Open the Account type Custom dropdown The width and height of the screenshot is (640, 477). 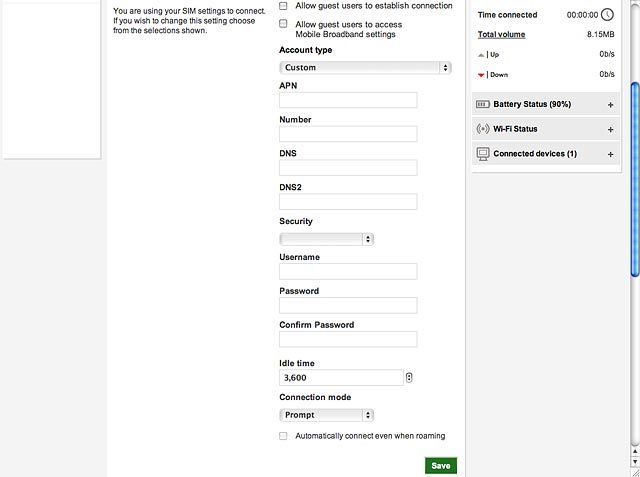point(365,68)
